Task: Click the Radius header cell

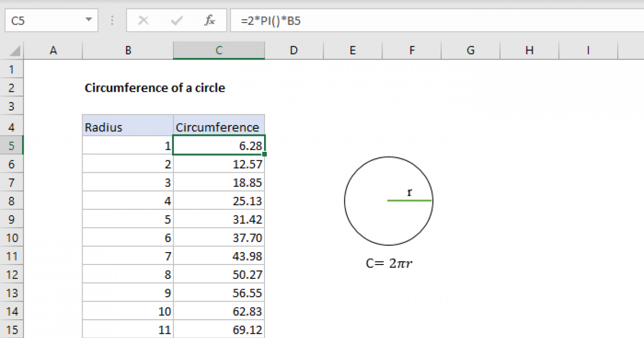Action: tap(128, 127)
